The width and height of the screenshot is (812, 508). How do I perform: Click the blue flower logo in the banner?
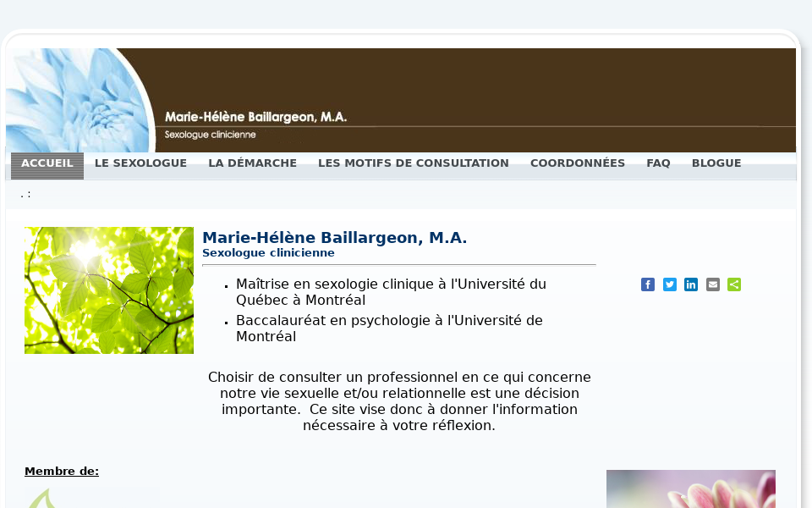(76, 100)
